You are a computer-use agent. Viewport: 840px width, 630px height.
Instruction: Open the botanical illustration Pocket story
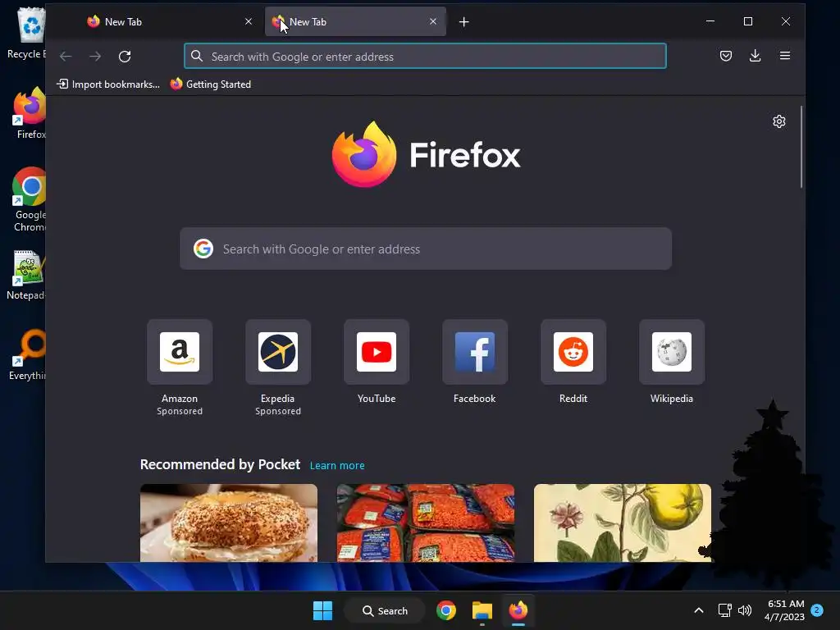tap(623, 523)
